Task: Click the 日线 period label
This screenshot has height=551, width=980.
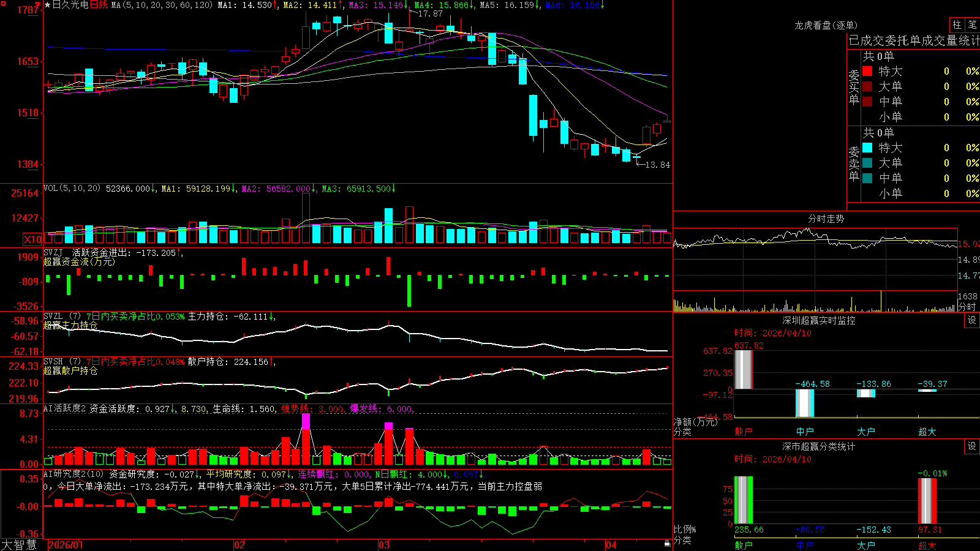Action: tap(99, 5)
